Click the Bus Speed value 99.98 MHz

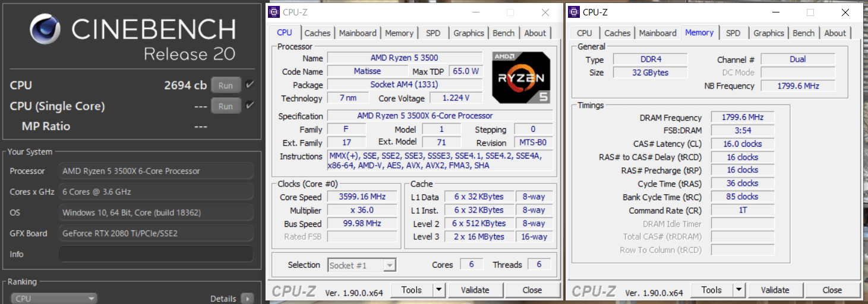362,224
